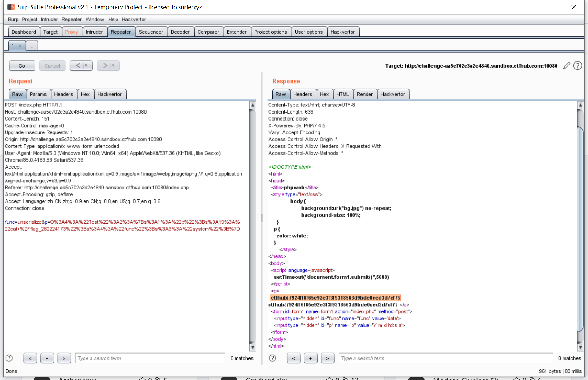Show response Render tab
Image resolution: width=588 pixels, height=380 pixels.
[x=365, y=94]
